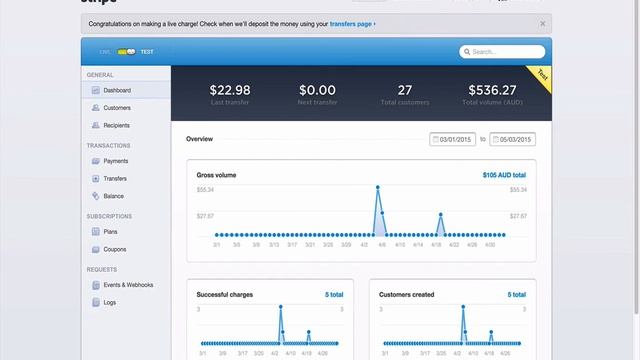Select the TEST mode label
The width and height of the screenshot is (640, 360).
pos(147,52)
